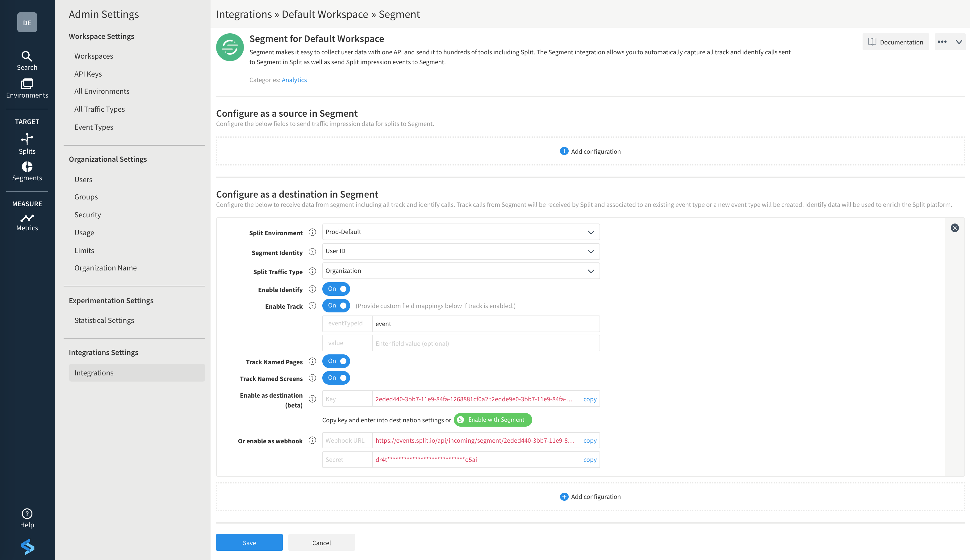The height and width of the screenshot is (560, 970).
Task: Open Environments in the left sidebar
Action: point(27,89)
